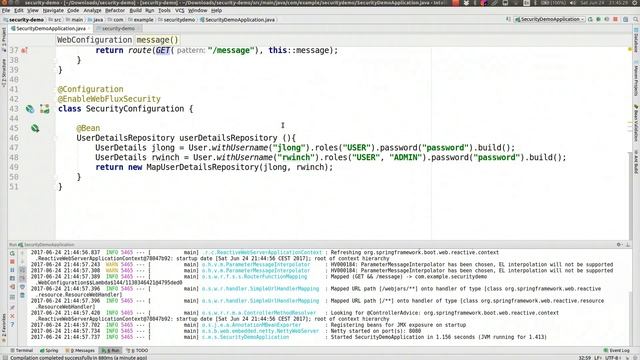
Task: Open the Database side panel
Action: pos(636,40)
